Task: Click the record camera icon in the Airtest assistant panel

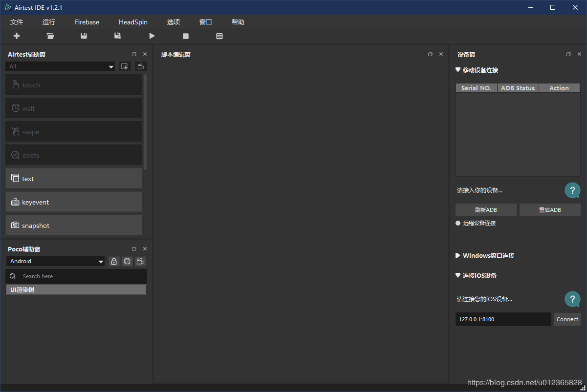Action: 141,66
